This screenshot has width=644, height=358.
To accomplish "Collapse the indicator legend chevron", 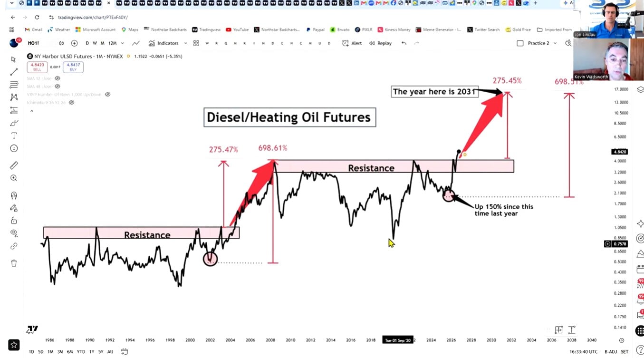I will [31, 111].
